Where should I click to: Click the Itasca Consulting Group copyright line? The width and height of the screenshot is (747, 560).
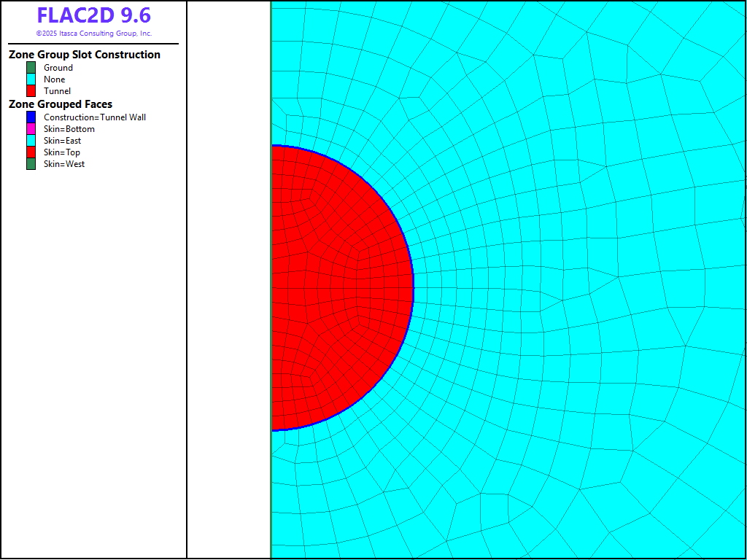pyautogui.click(x=93, y=34)
